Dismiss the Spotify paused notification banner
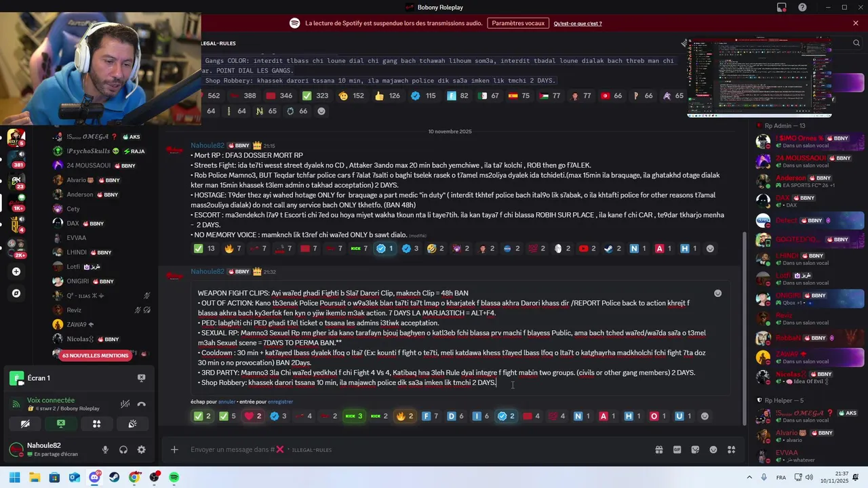 point(856,23)
